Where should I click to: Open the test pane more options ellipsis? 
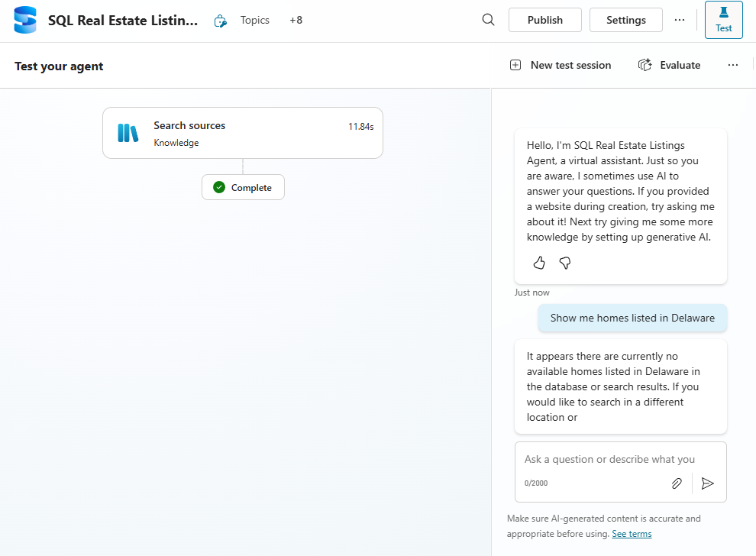[733, 65]
